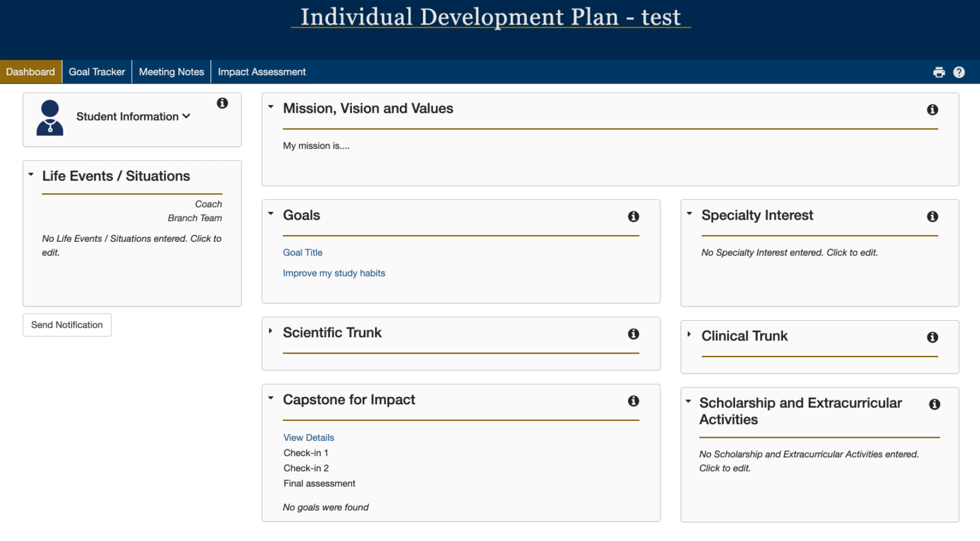Click the Final assessment entry
980x541 pixels.
tap(319, 484)
